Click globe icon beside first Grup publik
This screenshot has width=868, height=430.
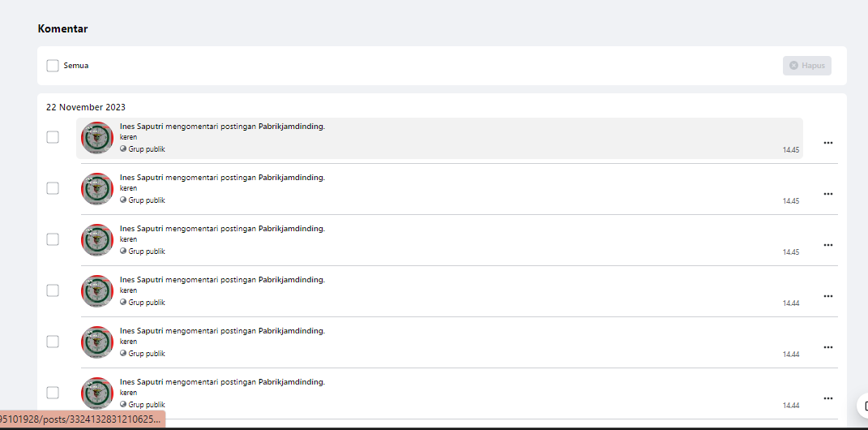tap(123, 148)
